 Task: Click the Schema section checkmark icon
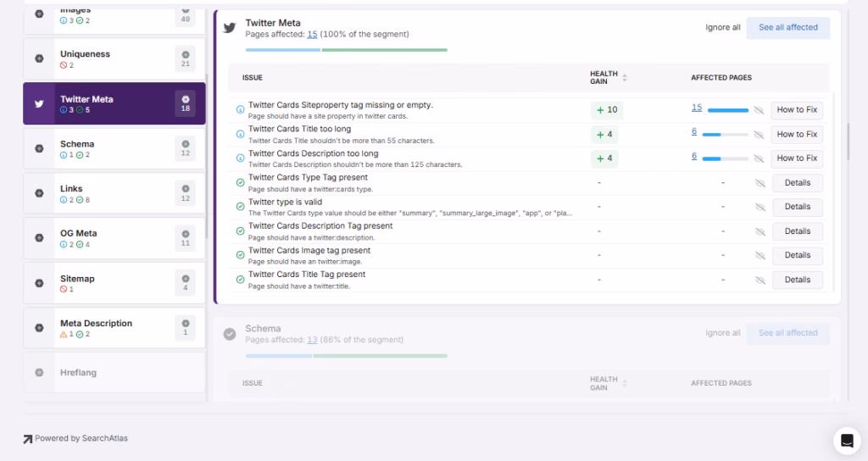(x=229, y=334)
